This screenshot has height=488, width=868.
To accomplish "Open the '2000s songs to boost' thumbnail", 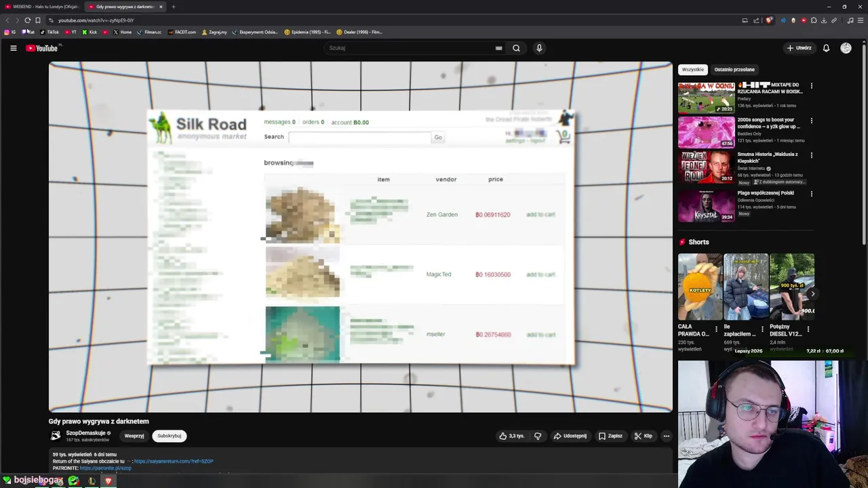I will click(706, 132).
